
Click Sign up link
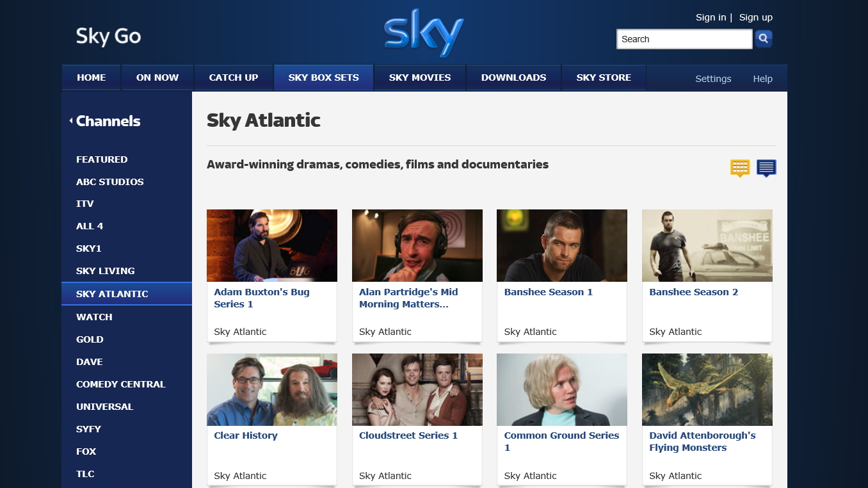(x=756, y=17)
